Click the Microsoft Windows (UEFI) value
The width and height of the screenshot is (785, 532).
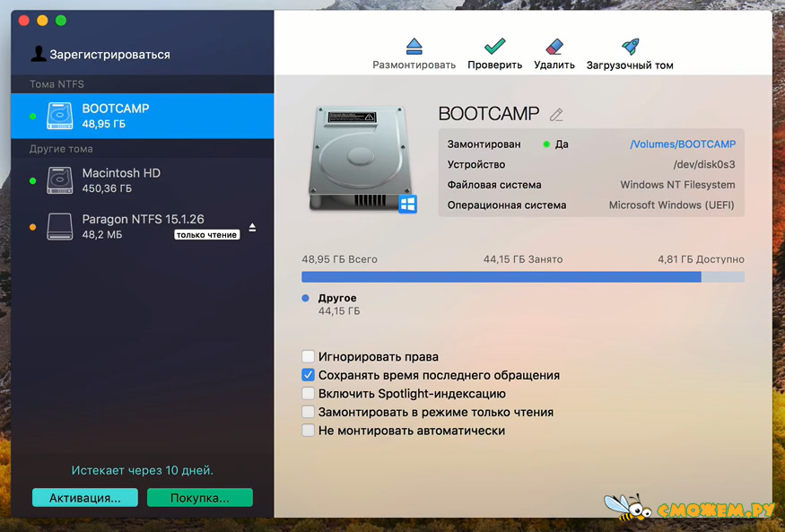point(672,205)
